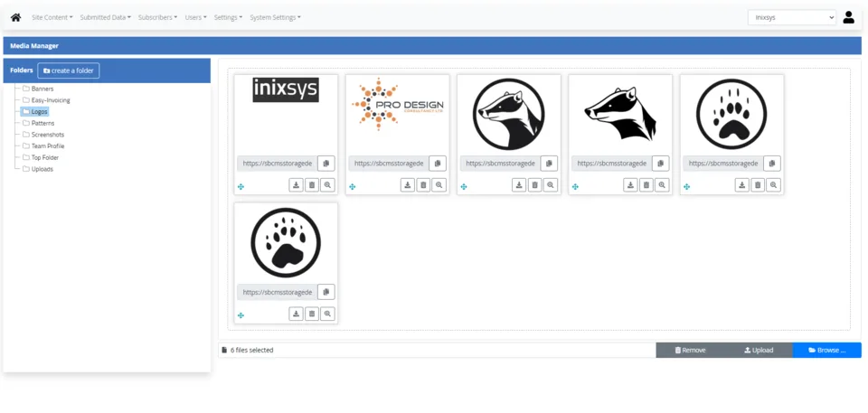Delete the circled badger logo
Image resolution: width=868 pixels, height=413 pixels.
pyautogui.click(x=534, y=185)
